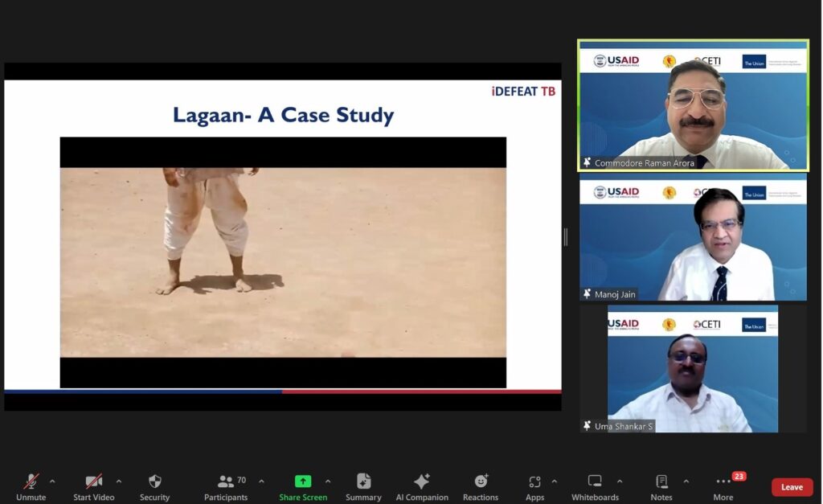Launch the AI Companion
This screenshot has height=504, width=823.
point(422,486)
